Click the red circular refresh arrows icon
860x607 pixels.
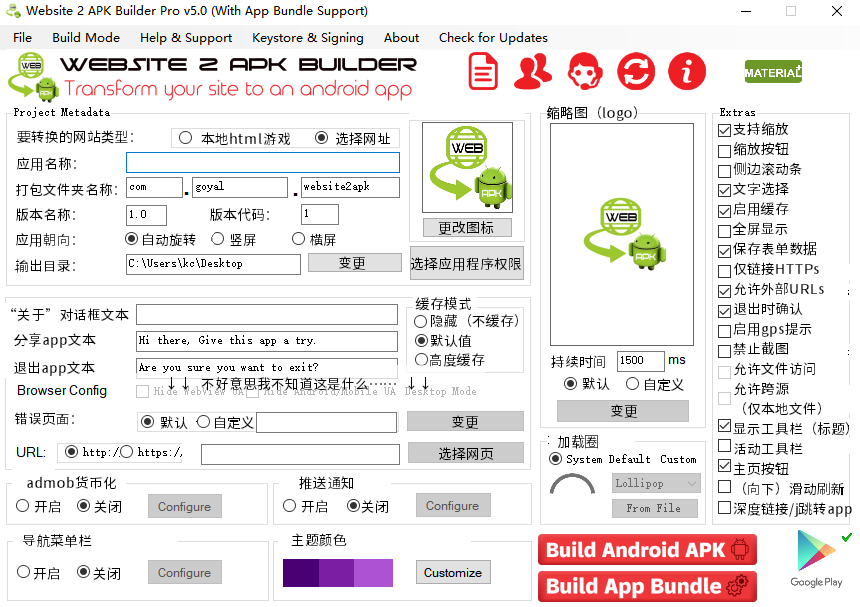(635, 72)
